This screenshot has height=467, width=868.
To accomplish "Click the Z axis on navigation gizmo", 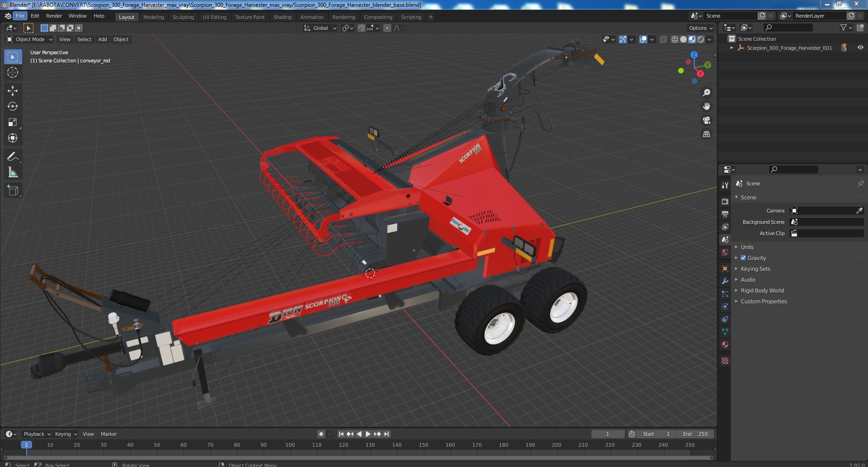I will click(694, 55).
